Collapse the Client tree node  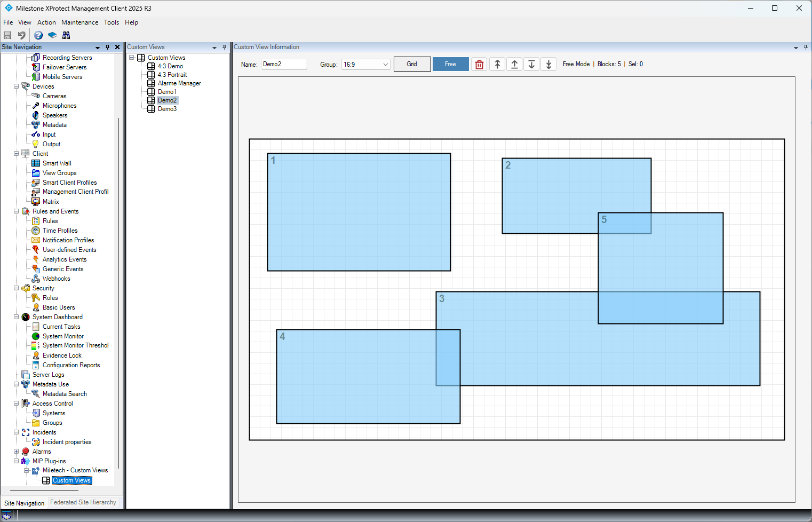point(16,154)
